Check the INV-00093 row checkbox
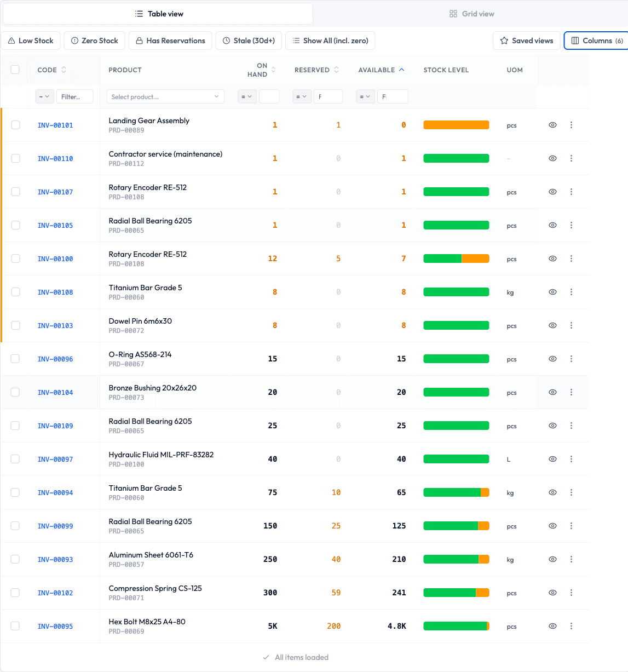 point(15,559)
